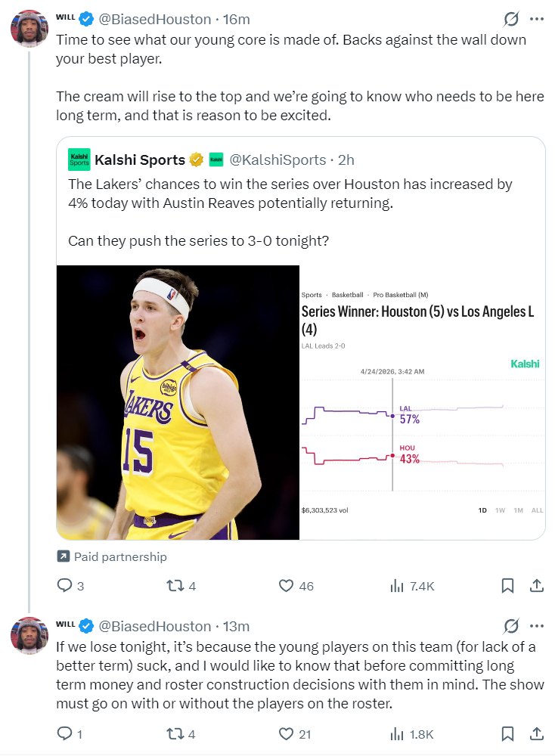Reply to the first tweet with 3 replies
The image size is (555, 756).
tap(70, 586)
